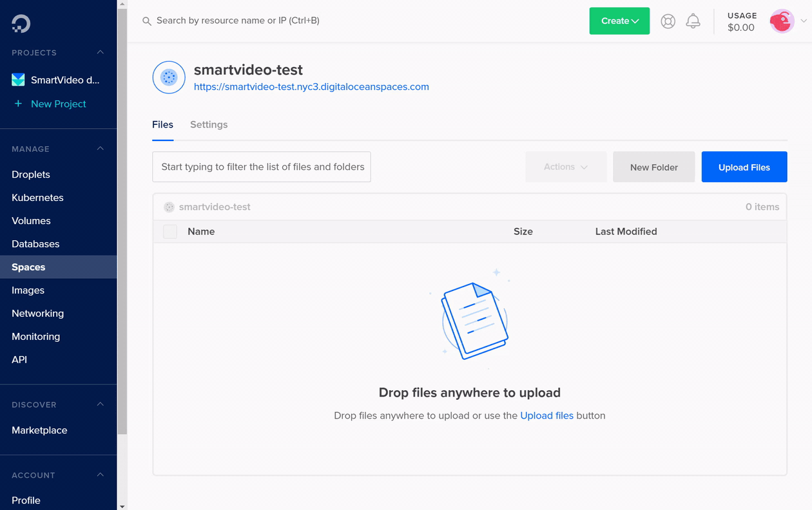Click the smartvideo-test breadcrumb text
This screenshot has width=812, height=510.
click(215, 207)
